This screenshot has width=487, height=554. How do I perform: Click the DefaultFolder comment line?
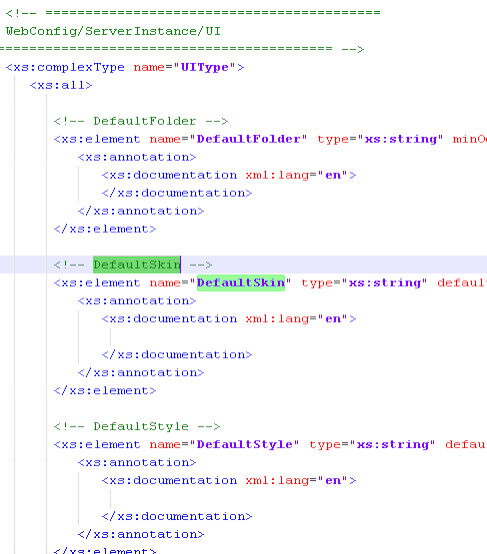tap(141, 121)
